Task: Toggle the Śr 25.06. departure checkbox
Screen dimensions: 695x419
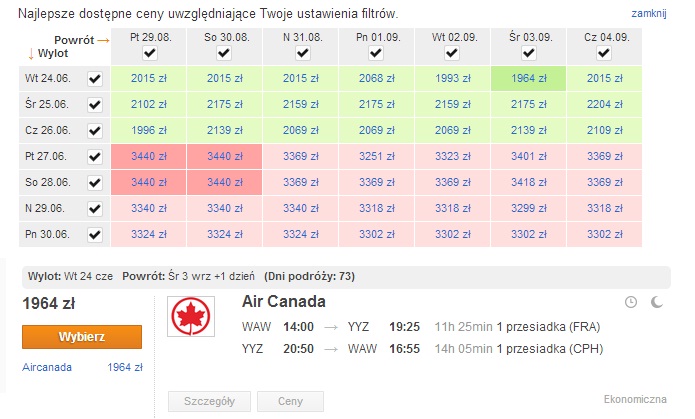Action: tap(95, 105)
